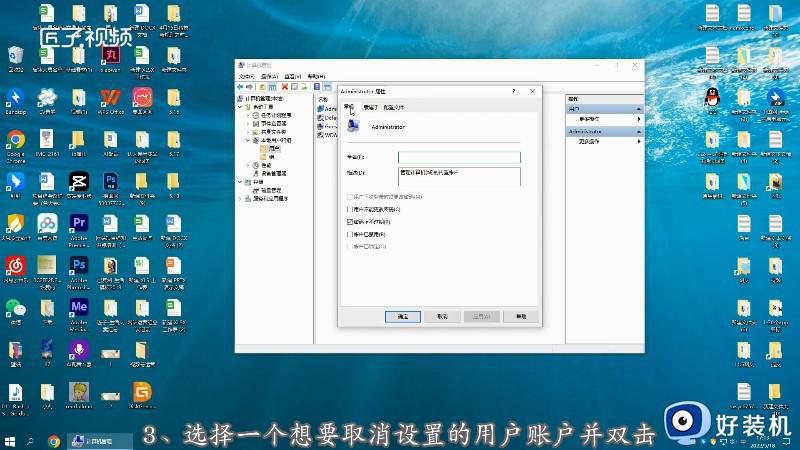Open WeChat desktop shortcut
Screen dimensions: 800x450
16,311
